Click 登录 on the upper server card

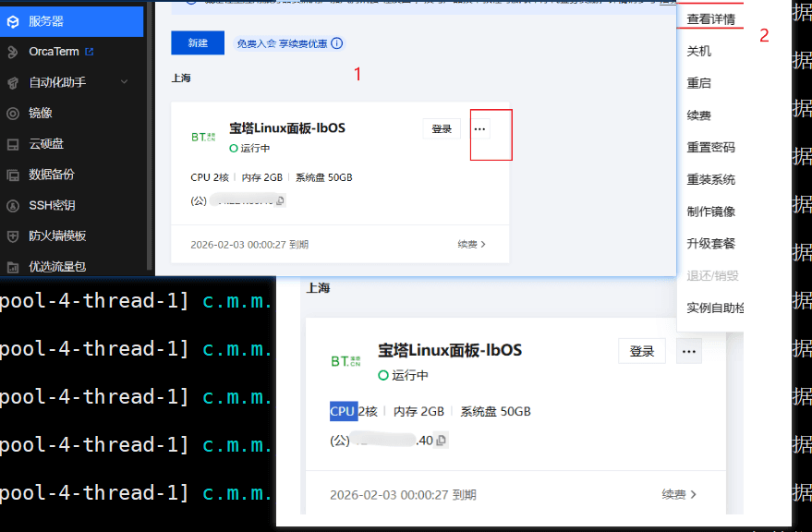click(x=442, y=129)
